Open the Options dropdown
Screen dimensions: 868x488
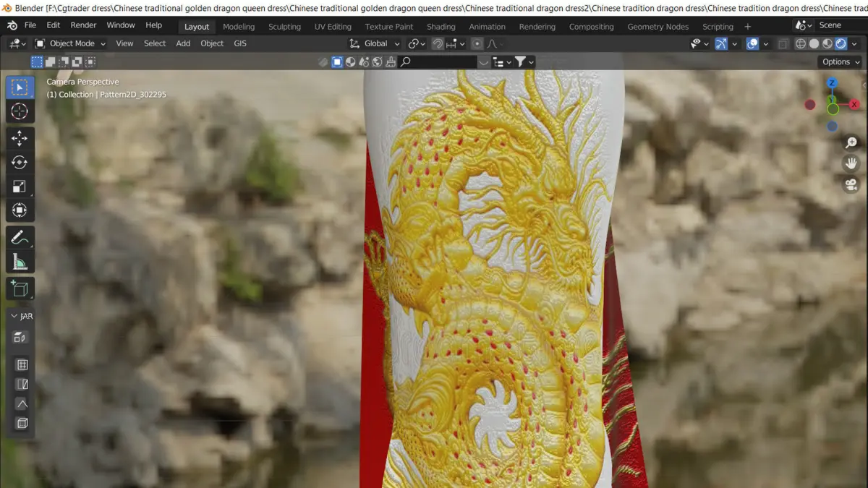pos(841,62)
